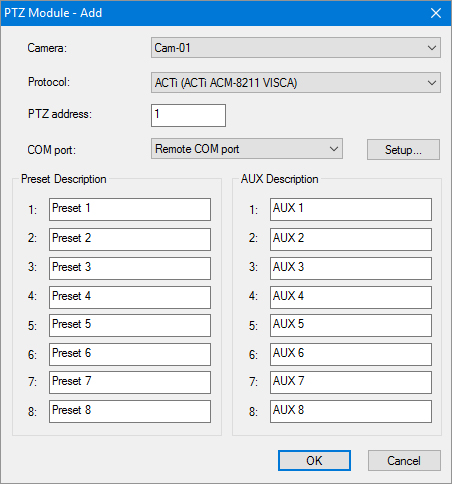Select the AUX 2 text field
The width and height of the screenshot is (452, 484).
(x=351, y=239)
